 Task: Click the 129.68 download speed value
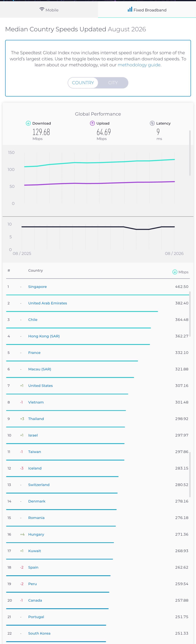click(41, 132)
